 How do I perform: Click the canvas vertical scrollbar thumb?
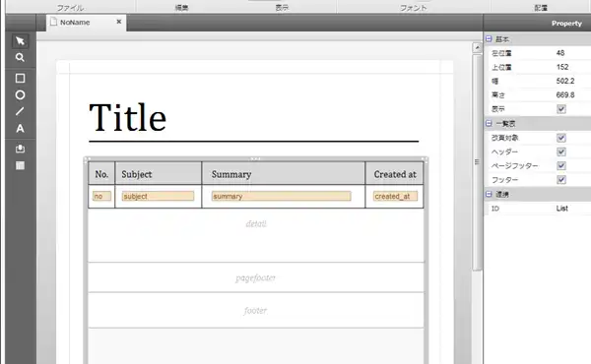point(477,162)
